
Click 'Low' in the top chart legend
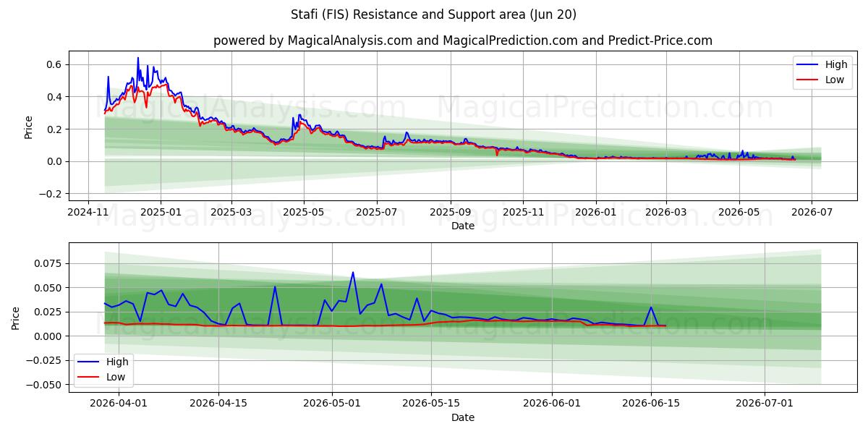835,80
